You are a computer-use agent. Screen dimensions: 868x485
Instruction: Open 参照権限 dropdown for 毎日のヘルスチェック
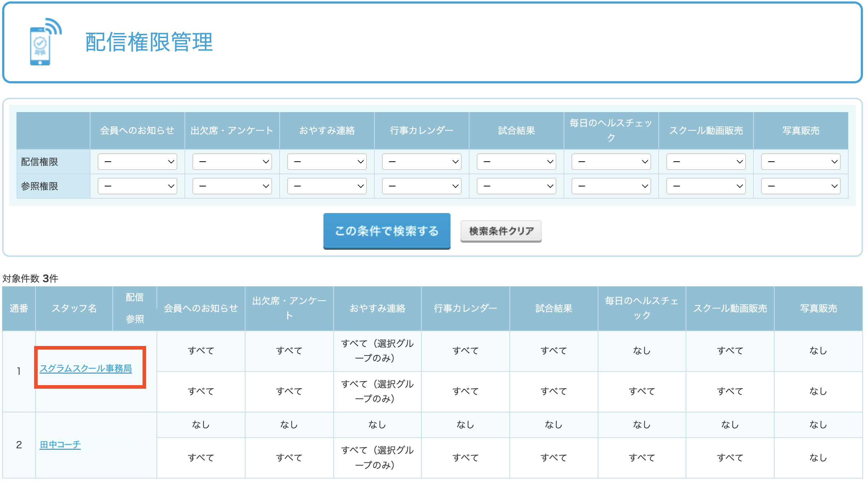(x=611, y=186)
